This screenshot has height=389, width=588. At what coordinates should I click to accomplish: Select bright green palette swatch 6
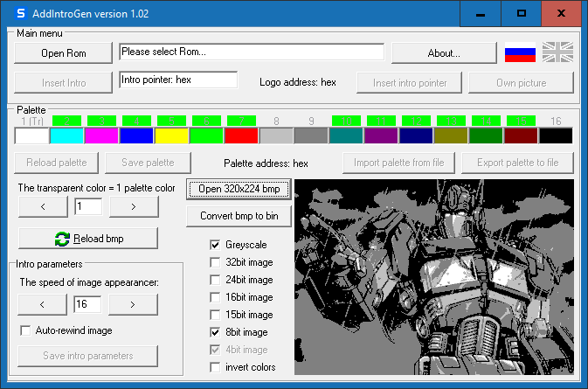(x=206, y=135)
